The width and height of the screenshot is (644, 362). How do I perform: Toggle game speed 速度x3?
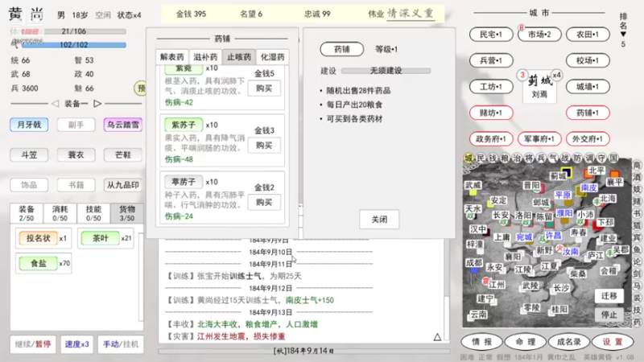(76, 344)
